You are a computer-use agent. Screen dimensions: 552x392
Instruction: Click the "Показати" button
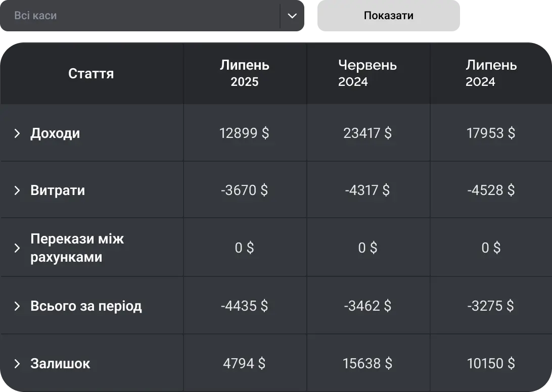click(388, 16)
